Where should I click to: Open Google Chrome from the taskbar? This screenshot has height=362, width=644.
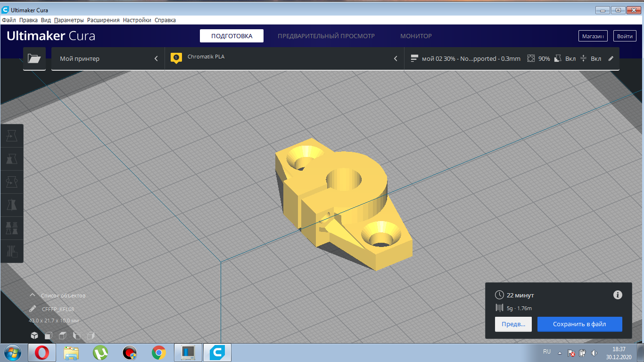[x=159, y=352]
